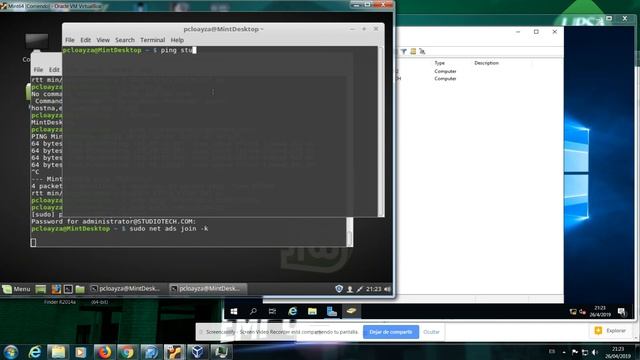
Task: Click the network icon in Mint tray
Action: tap(360, 289)
